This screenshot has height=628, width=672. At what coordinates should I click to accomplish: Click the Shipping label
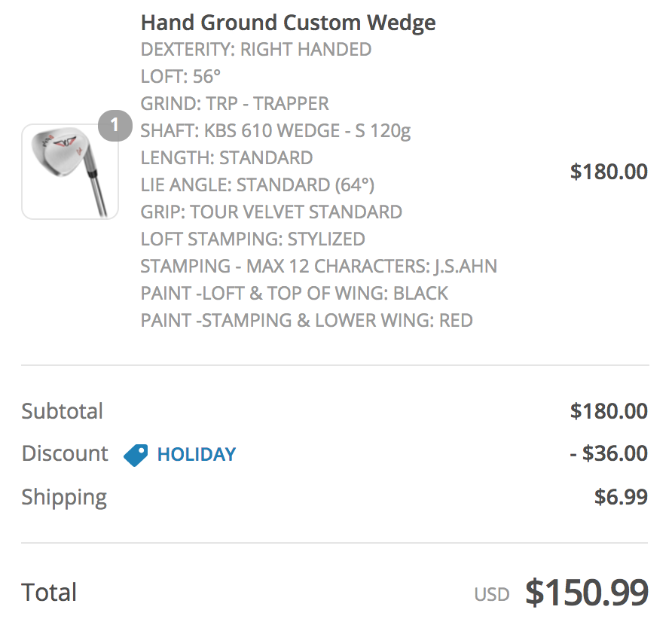pos(64,497)
